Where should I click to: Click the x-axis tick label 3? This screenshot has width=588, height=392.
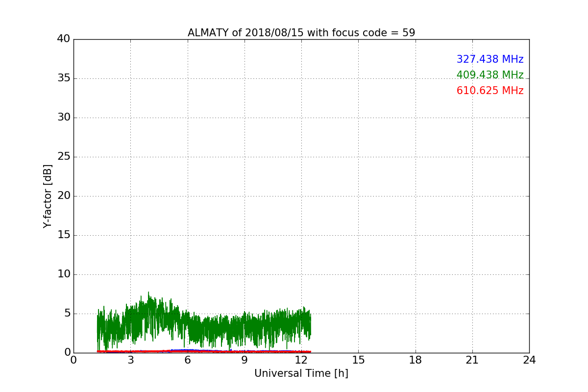(x=130, y=360)
